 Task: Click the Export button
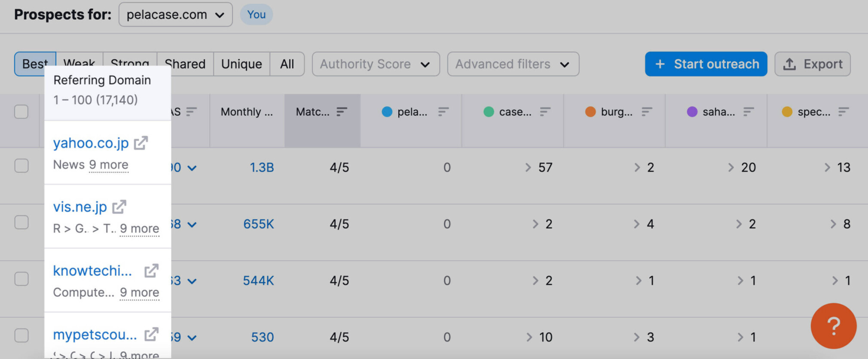[813, 64]
